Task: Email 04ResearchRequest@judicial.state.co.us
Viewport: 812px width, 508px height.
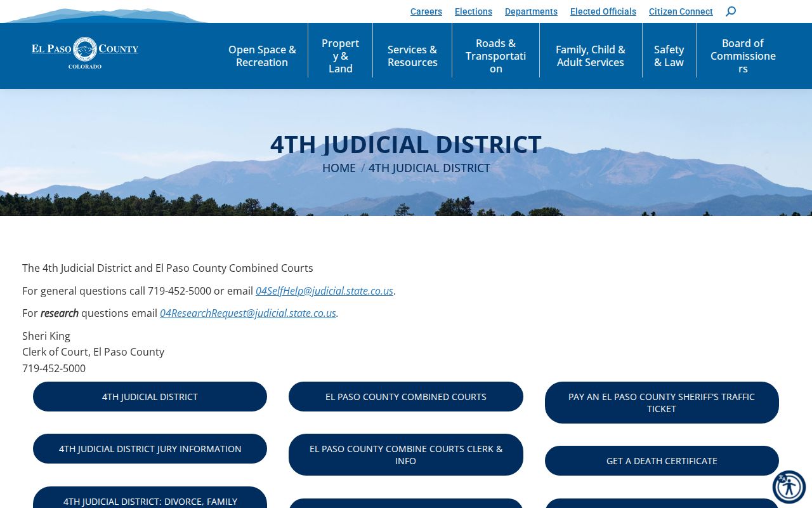Action: pyautogui.click(x=248, y=313)
